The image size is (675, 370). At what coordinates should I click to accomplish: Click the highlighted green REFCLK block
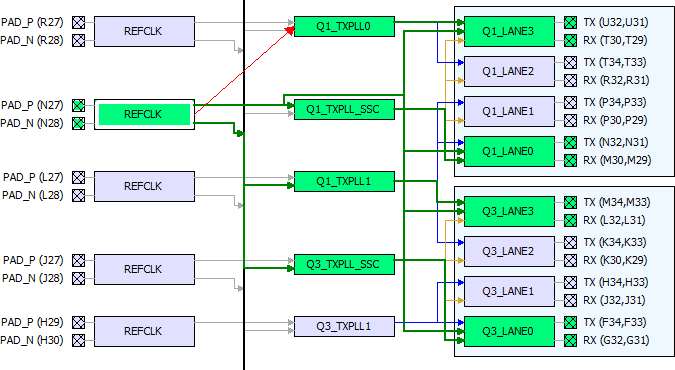click(x=144, y=115)
